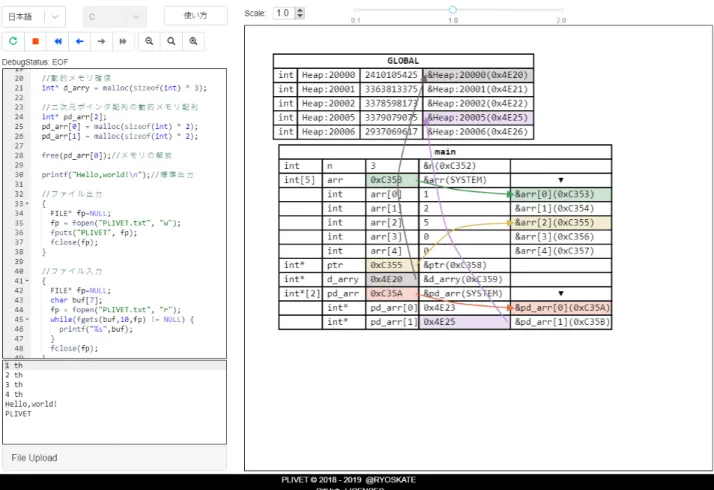
Task: Click @RYOSKATE link in footer
Action: (x=391, y=480)
